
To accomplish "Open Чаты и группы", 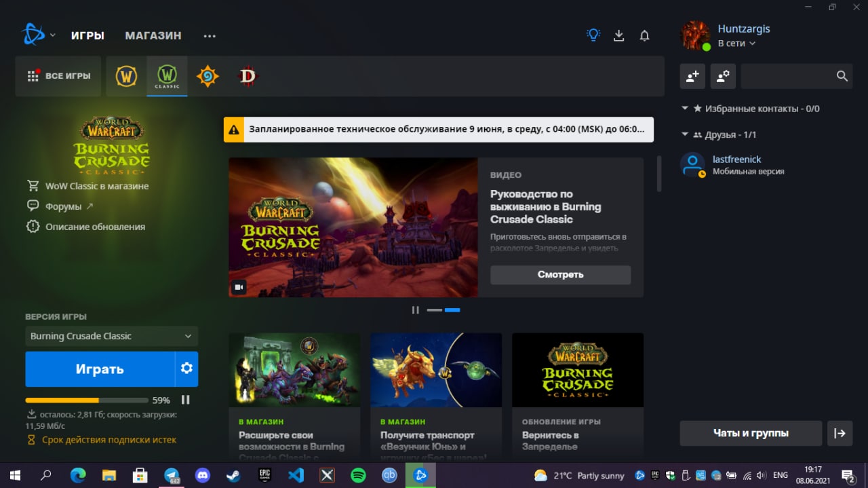I will tap(751, 433).
